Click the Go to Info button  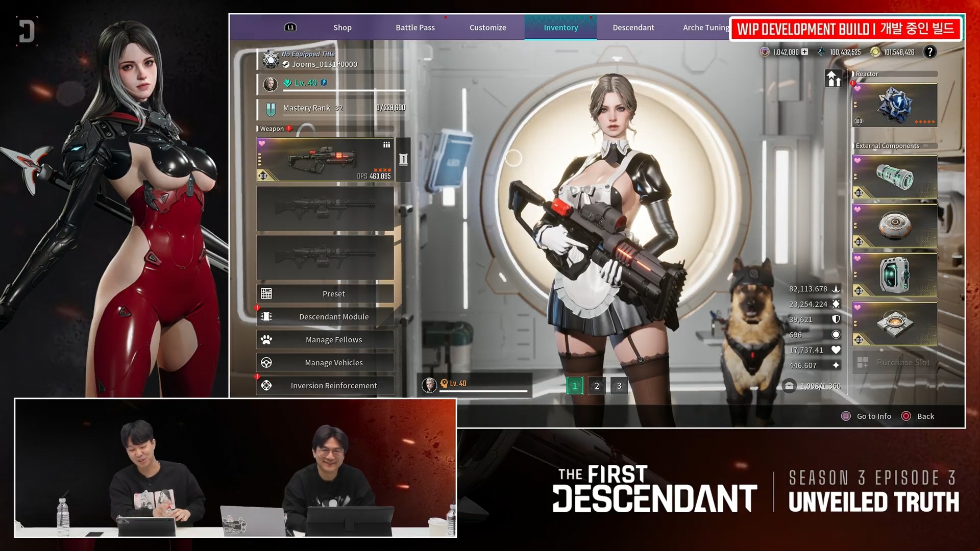(867, 416)
